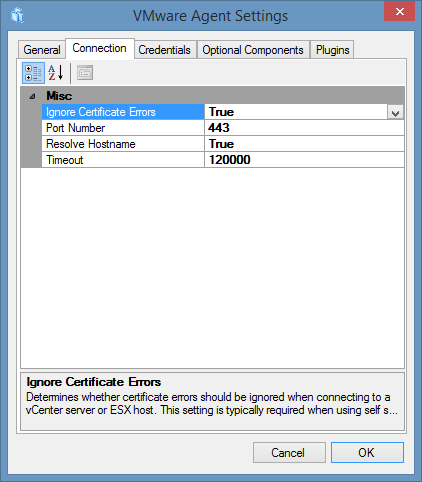This screenshot has height=482, width=422.
Task: Open the General tab
Action: [x=42, y=50]
